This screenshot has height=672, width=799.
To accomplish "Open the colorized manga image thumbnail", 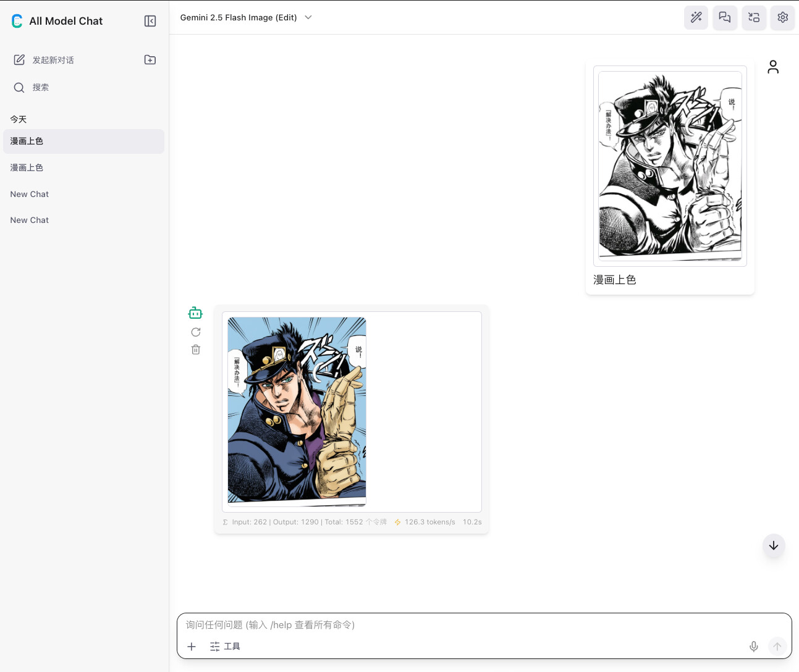I will (x=297, y=411).
